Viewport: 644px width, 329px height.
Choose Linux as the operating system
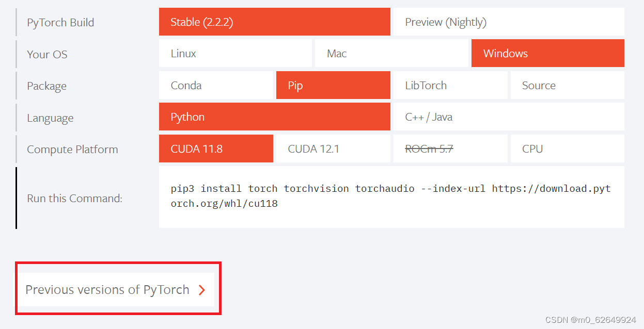235,53
